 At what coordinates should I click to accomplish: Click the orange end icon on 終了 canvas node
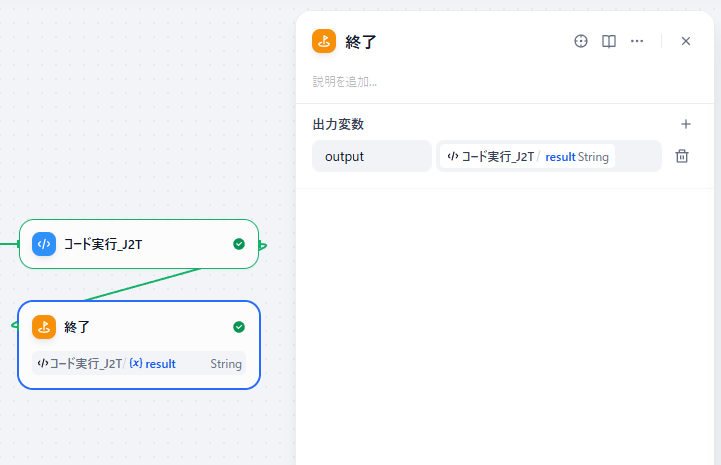pos(44,327)
